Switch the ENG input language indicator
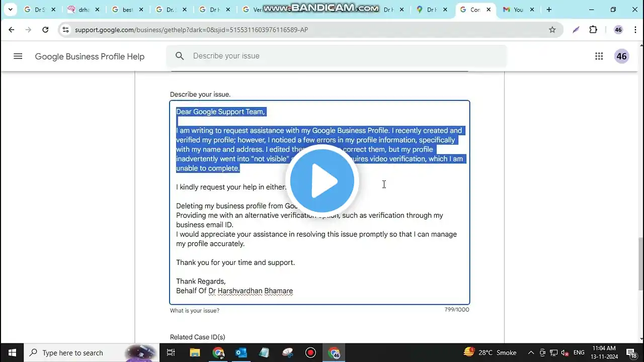 579,352
